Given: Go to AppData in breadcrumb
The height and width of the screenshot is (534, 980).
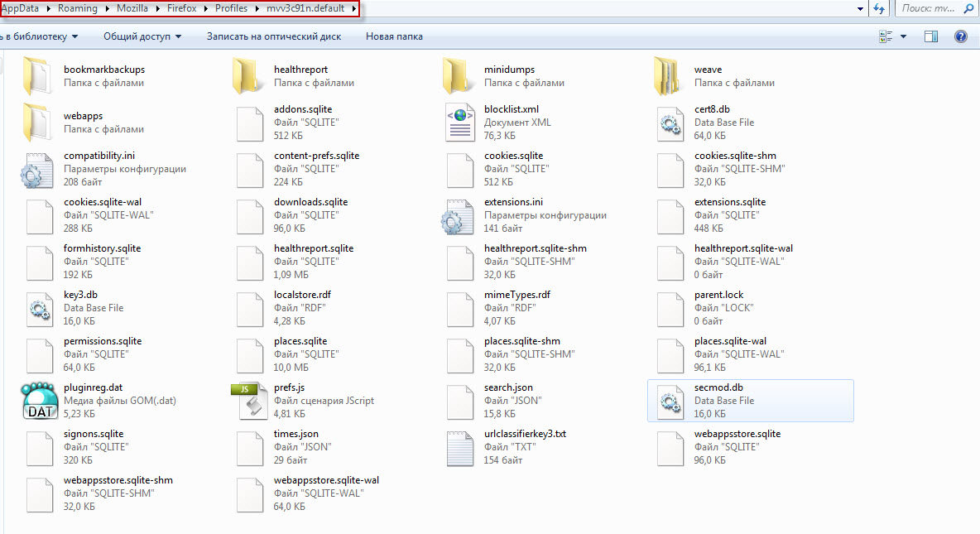Looking at the screenshot, I should coord(19,9).
